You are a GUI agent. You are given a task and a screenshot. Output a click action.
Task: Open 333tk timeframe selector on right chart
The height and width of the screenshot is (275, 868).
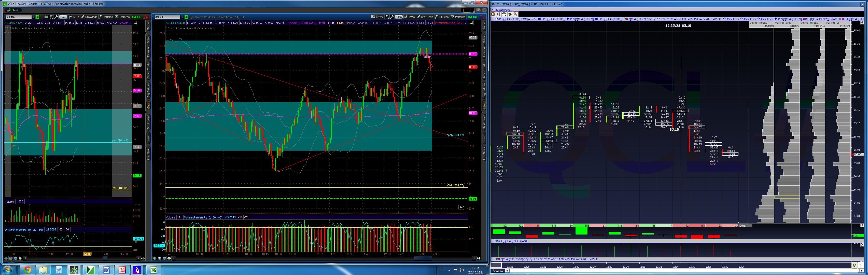pyautogui.click(x=399, y=17)
